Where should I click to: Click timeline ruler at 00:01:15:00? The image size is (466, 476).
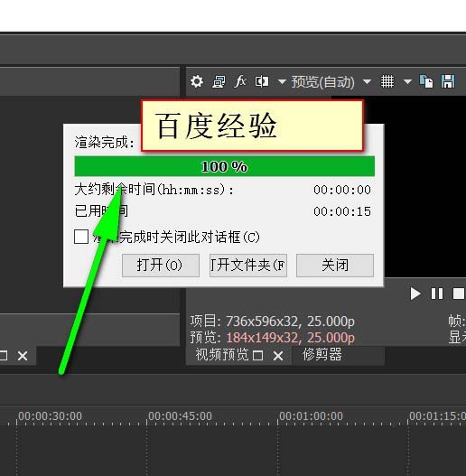point(437,415)
